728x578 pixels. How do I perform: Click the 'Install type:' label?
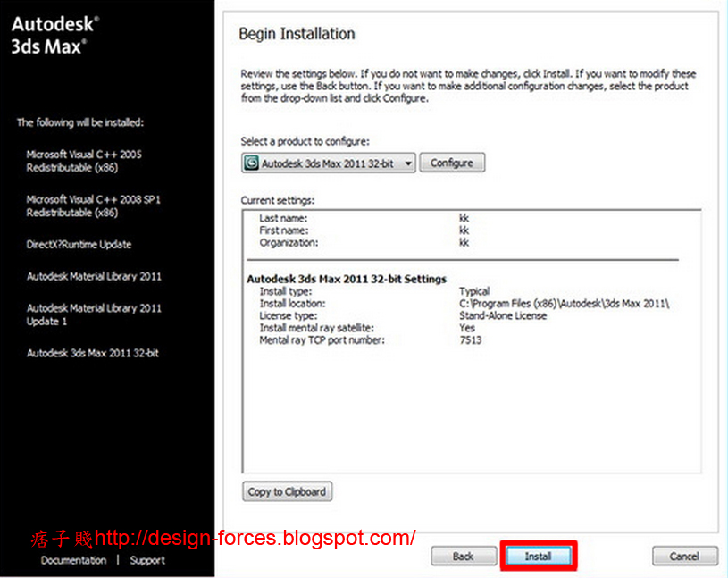coord(286,291)
